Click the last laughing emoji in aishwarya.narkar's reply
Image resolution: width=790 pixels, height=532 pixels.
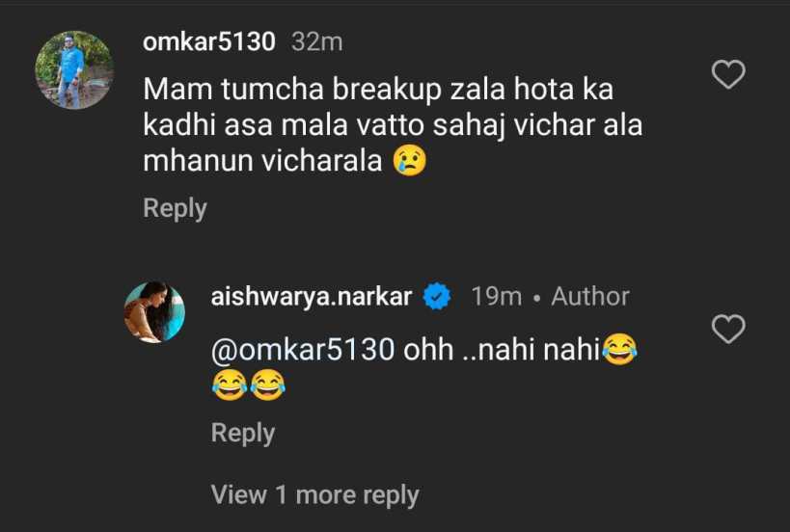pos(267,386)
